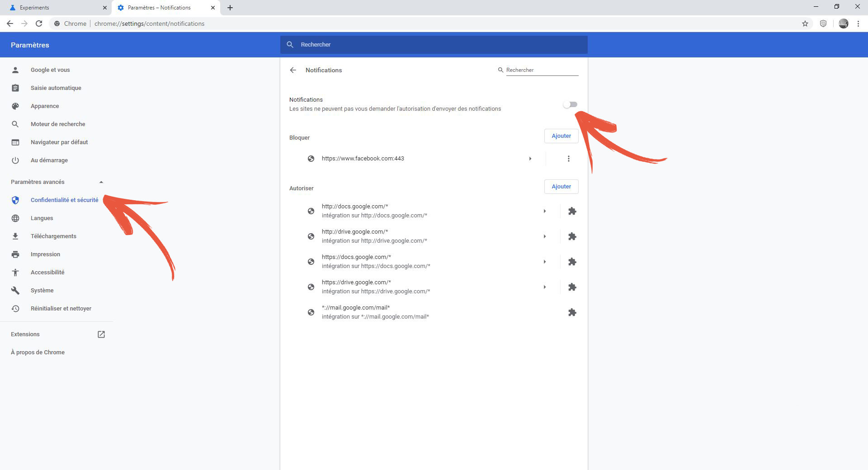Screen dimensions: 868x470
Task: Open Saisie automatique settings
Action: click(57, 88)
